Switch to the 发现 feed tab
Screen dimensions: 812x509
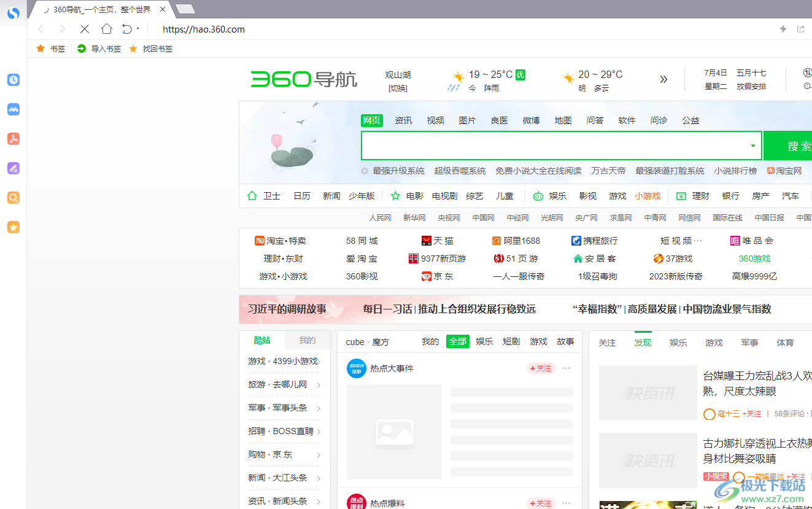point(643,343)
